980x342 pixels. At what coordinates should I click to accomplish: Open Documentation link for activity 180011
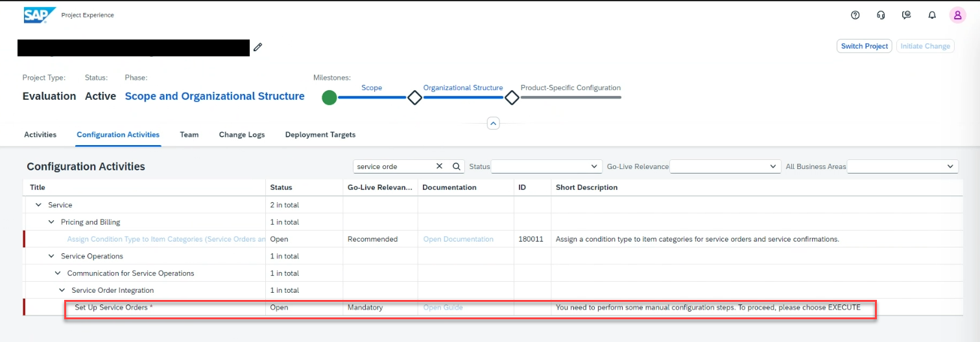(x=459, y=239)
